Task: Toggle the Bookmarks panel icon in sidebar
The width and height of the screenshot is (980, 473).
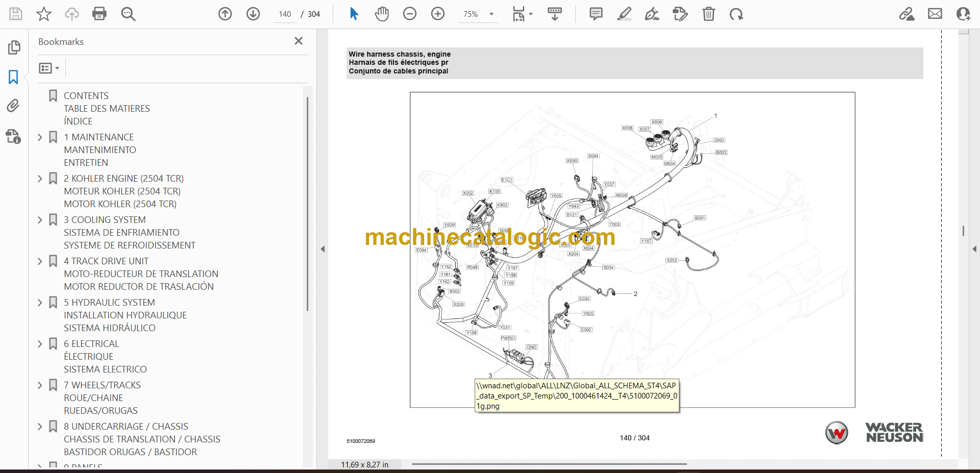Action: coord(14,77)
